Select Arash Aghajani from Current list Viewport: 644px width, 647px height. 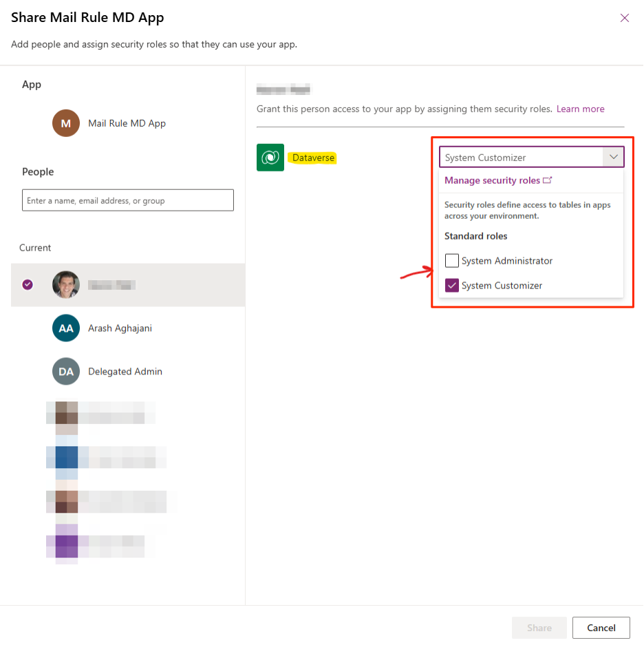[x=120, y=328]
